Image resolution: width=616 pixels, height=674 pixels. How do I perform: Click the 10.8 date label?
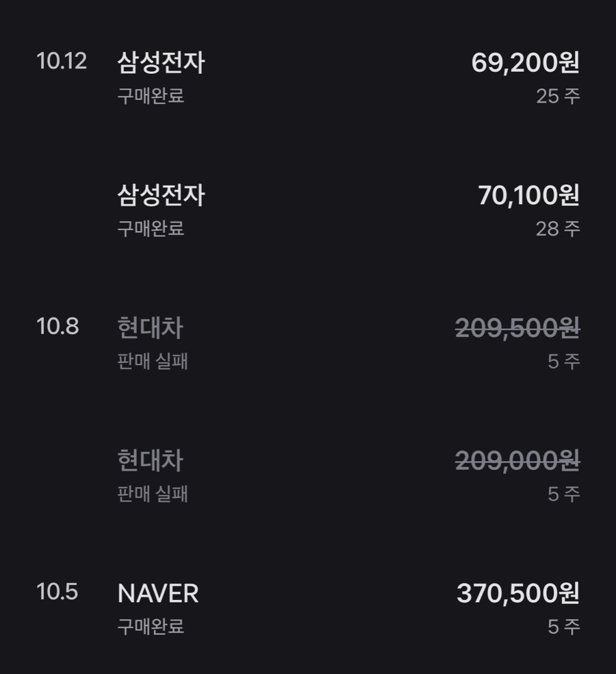pyautogui.click(x=57, y=326)
